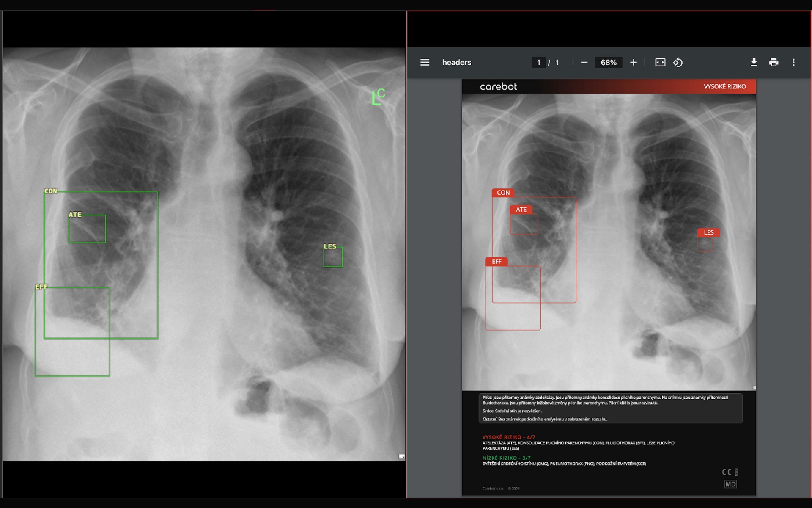Click the red CON tag in report
The width and height of the screenshot is (812, 508).
503,193
